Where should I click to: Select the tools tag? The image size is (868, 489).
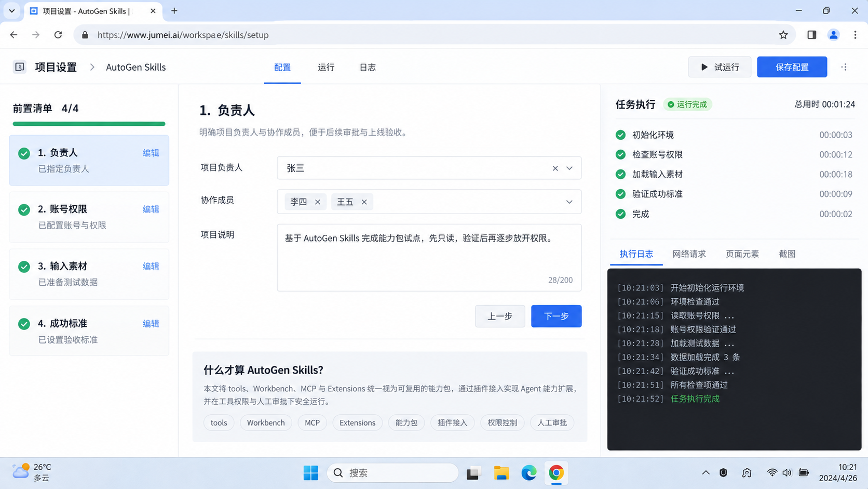(219, 422)
